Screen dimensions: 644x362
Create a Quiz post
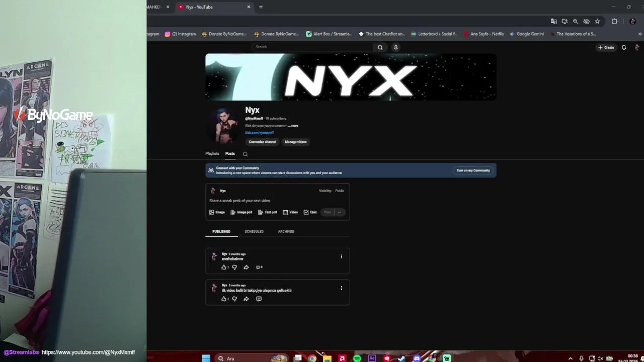tap(310, 212)
